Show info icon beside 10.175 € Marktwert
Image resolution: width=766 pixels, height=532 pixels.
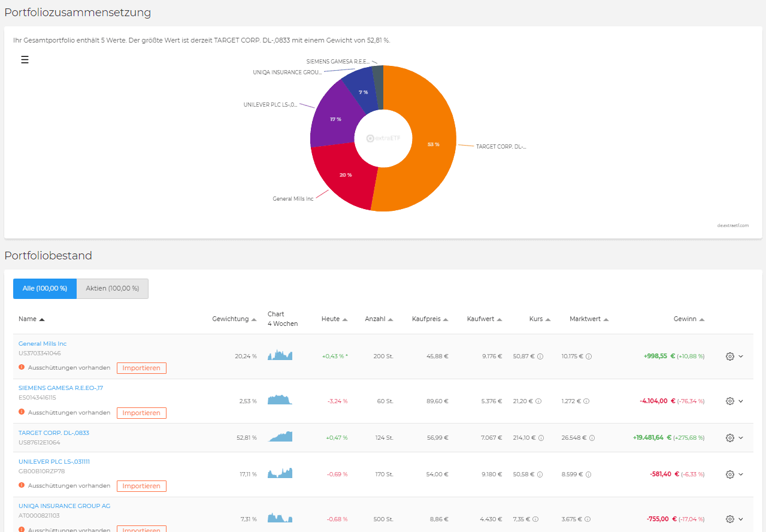(589, 356)
